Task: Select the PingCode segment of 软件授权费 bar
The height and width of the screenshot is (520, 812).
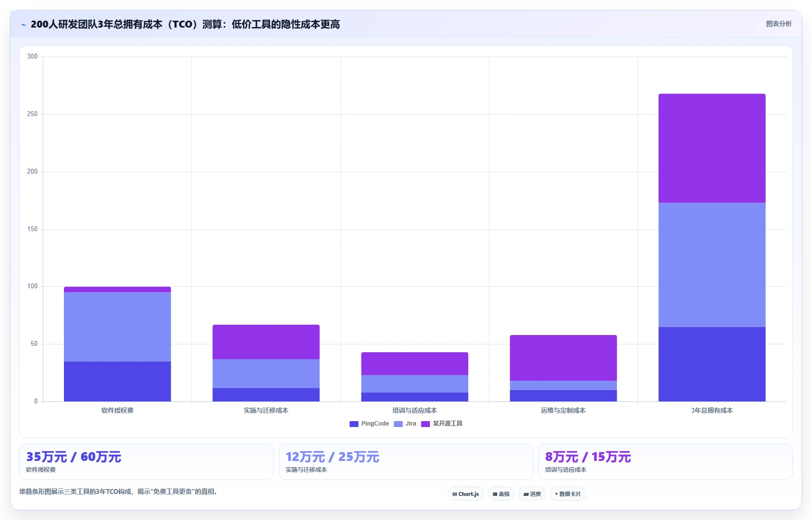Action: coord(118,381)
